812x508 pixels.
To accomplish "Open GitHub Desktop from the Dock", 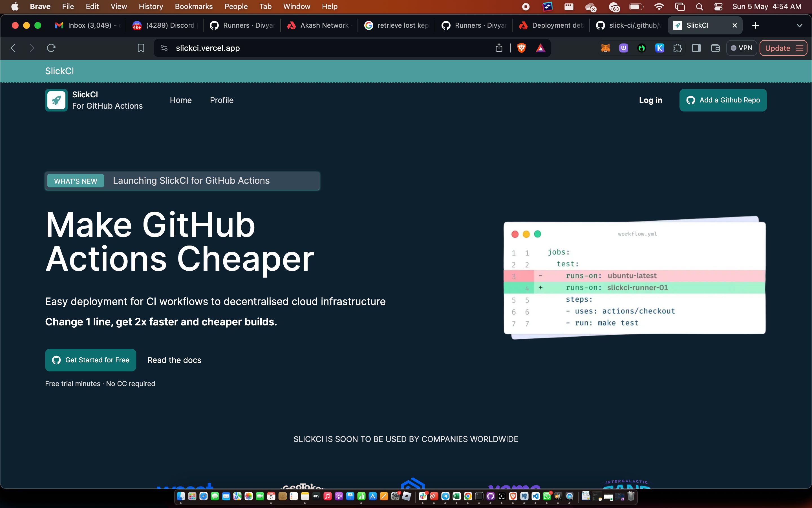I will 490,496.
